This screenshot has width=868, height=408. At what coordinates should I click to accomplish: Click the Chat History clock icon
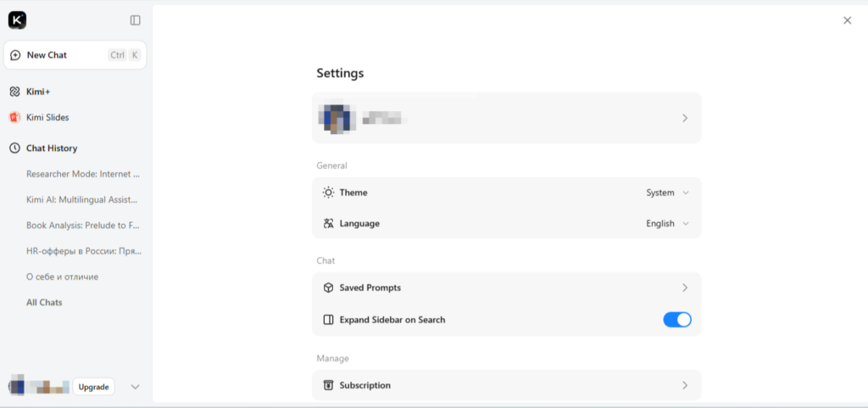click(x=14, y=148)
